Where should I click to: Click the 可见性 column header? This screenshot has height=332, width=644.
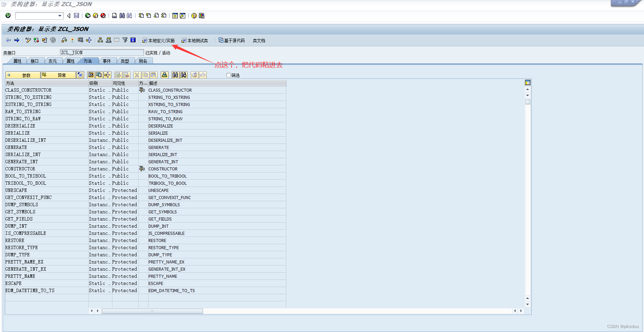[x=125, y=83]
